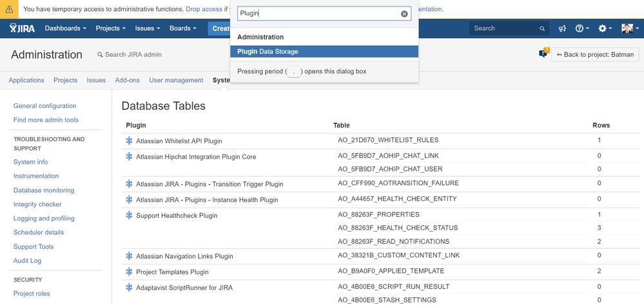Click Transition Trigger Plugin puzzle icon

click(129, 184)
